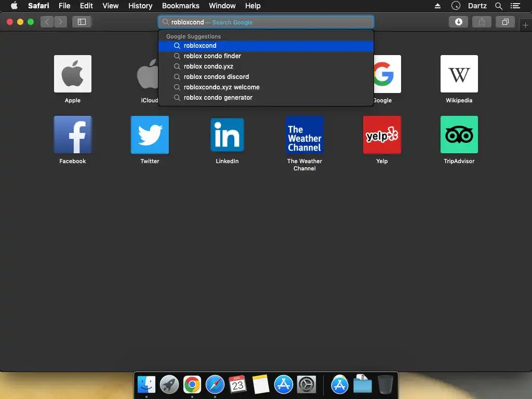Open The Weather Channel favorite tile
532x399 pixels.
coord(304,135)
